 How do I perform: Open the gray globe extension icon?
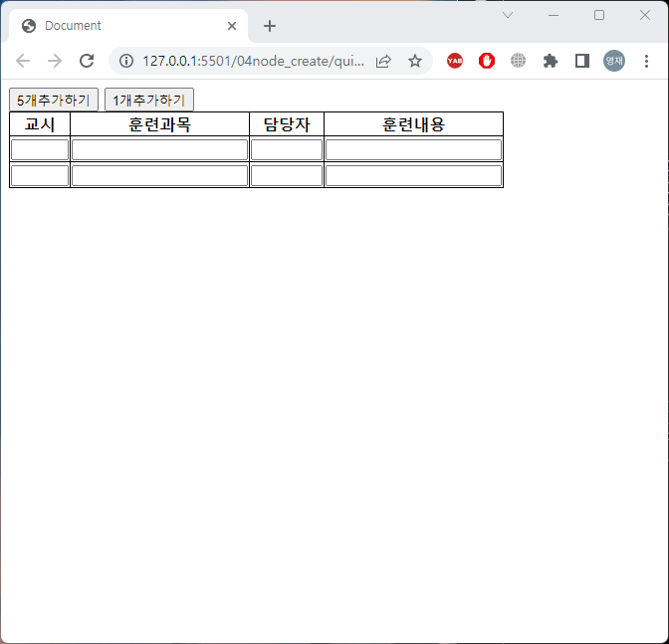(519, 61)
